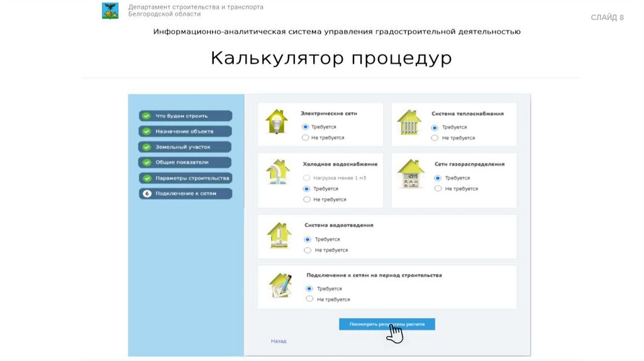Click the 'Назад' link
Image resolution: width=644 pixels, height=361 pixels.
(x=279, y=342)
